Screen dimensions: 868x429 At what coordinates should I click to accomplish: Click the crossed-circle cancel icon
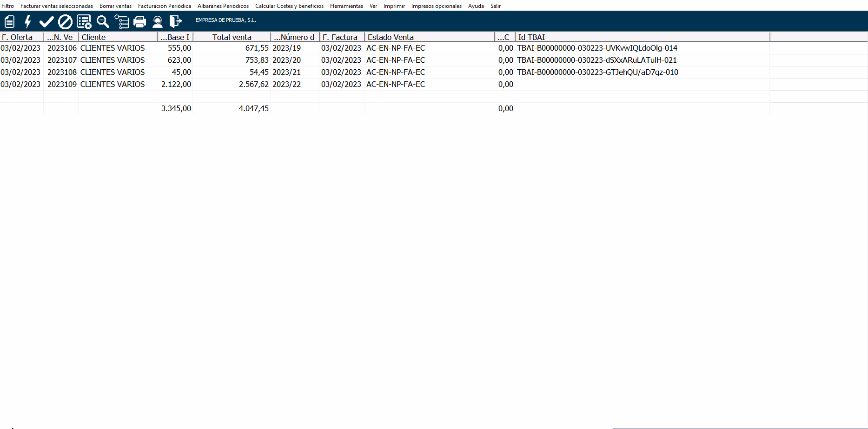pos(65,21)
